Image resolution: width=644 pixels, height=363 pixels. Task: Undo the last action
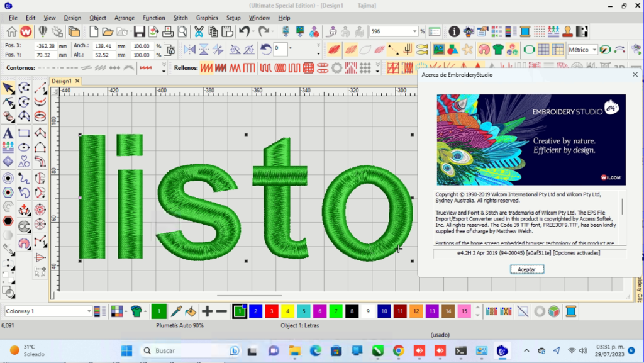click(x=243, y=30)
